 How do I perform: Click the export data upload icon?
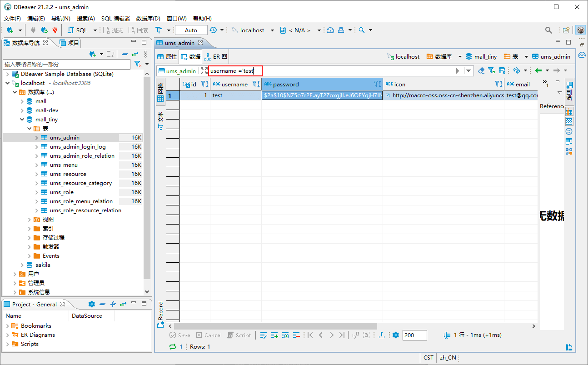pos(382,335)
